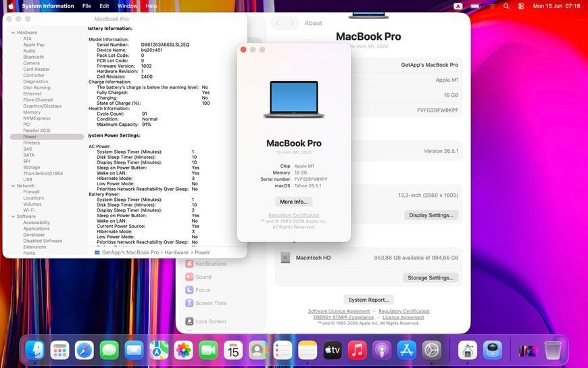Click System Information caliper icon in Dock
The image size is (588, 368).
pos(468,350)
